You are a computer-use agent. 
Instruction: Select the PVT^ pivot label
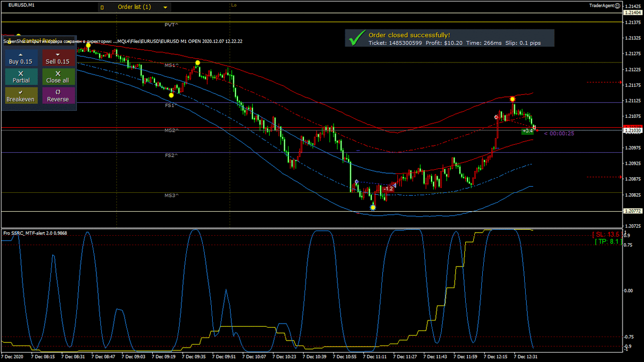pos(172,24)
